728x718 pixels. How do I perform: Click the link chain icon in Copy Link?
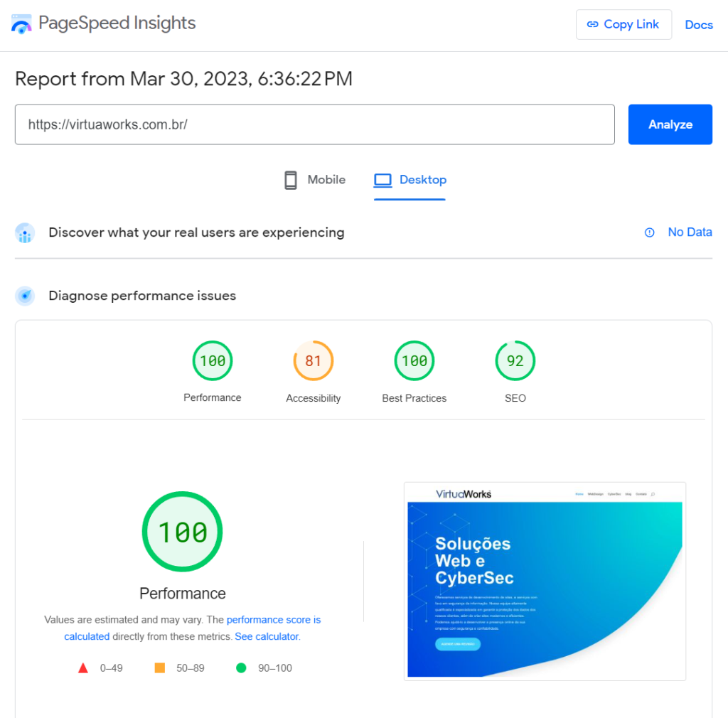coord(592,25)
